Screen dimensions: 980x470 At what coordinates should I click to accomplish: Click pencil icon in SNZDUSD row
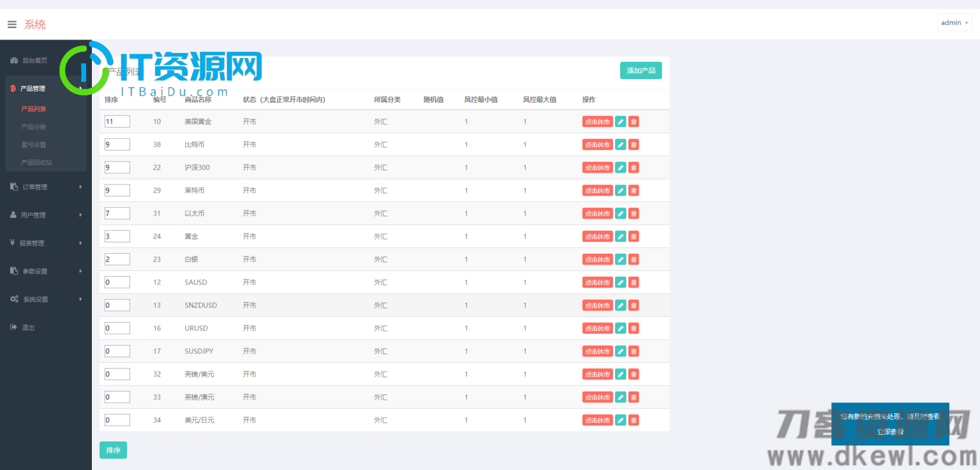point(620,305)
